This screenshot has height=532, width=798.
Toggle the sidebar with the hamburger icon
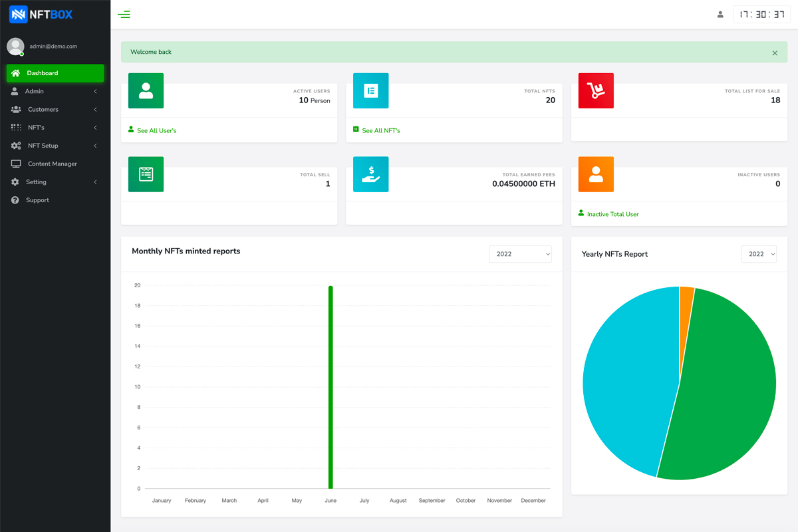tap(124, 14)
